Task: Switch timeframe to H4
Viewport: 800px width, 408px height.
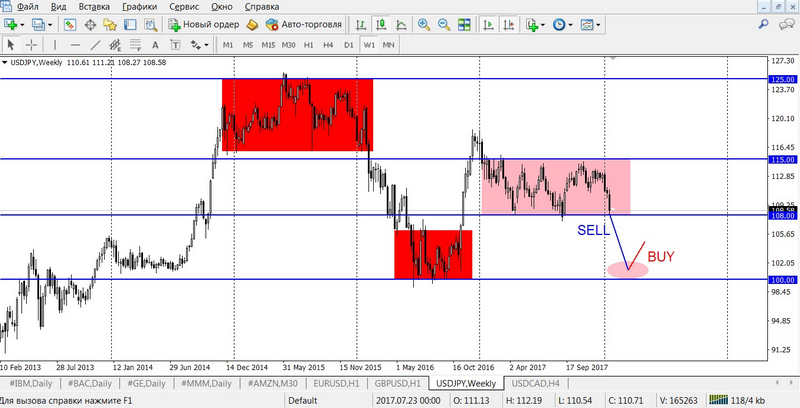Action: (329, 45)
